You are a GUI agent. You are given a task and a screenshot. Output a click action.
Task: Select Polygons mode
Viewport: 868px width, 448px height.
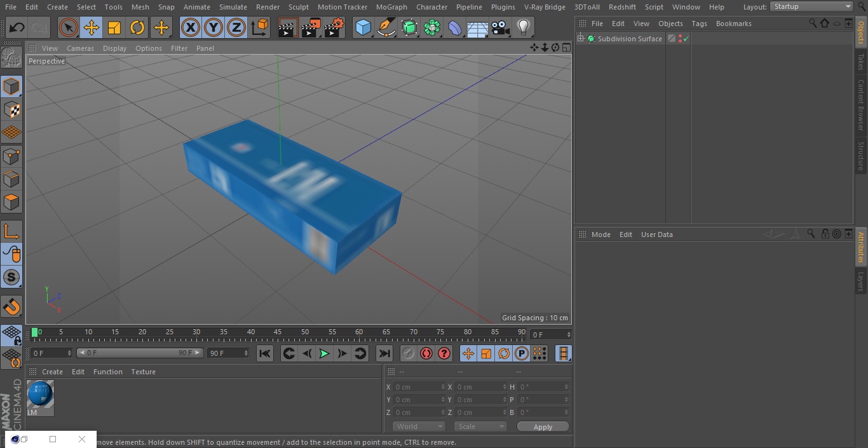click(11, 203)
